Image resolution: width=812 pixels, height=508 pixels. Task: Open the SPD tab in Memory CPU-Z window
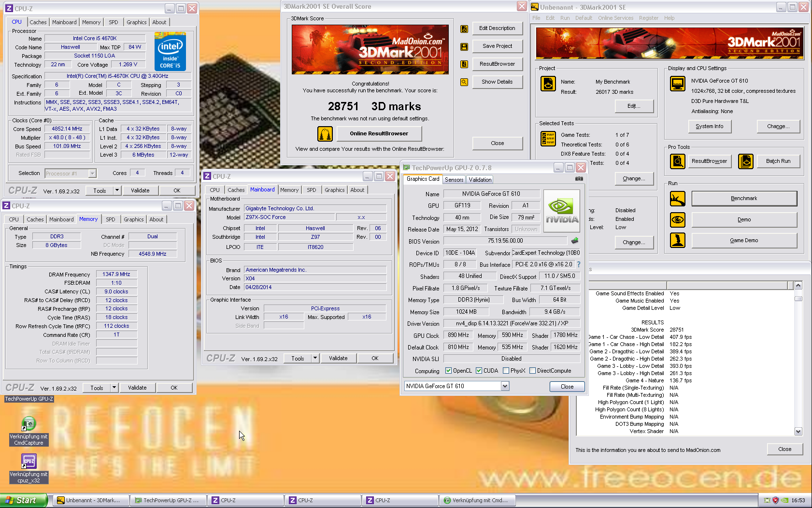[111, 219]
